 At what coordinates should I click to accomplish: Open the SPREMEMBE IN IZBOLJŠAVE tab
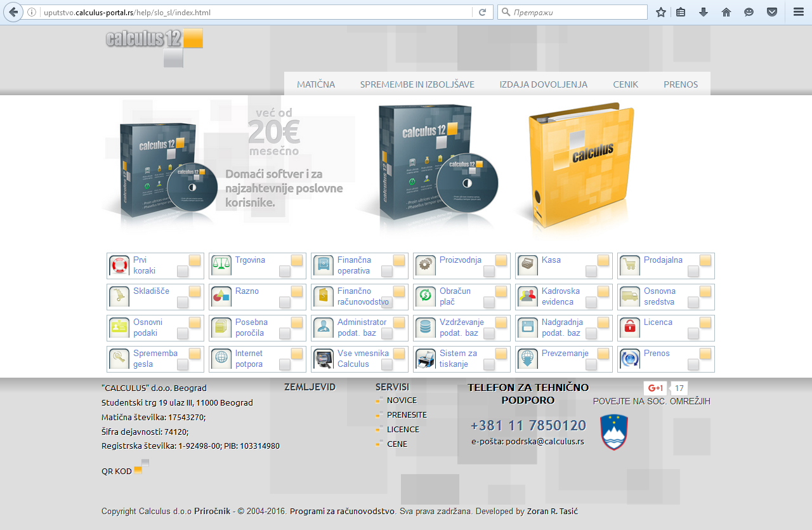[417, 84]
